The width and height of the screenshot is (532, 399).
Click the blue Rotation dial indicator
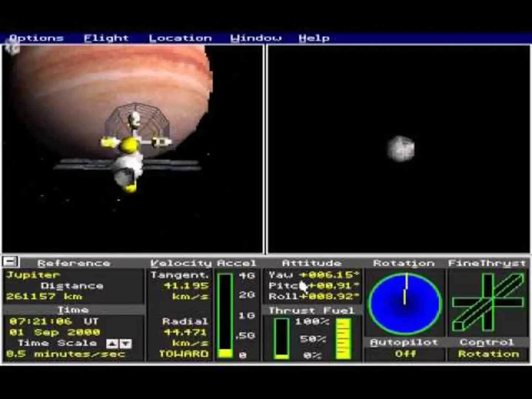405,303
